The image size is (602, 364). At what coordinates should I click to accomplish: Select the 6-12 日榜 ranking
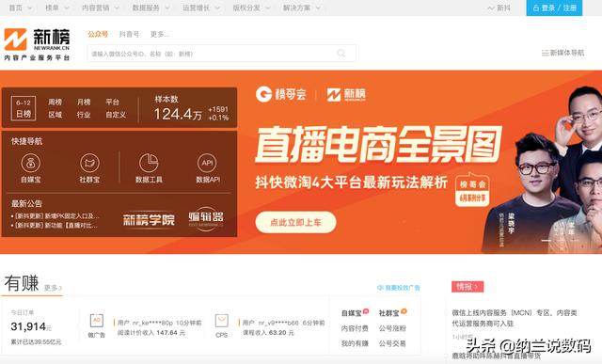pos(24,108)
